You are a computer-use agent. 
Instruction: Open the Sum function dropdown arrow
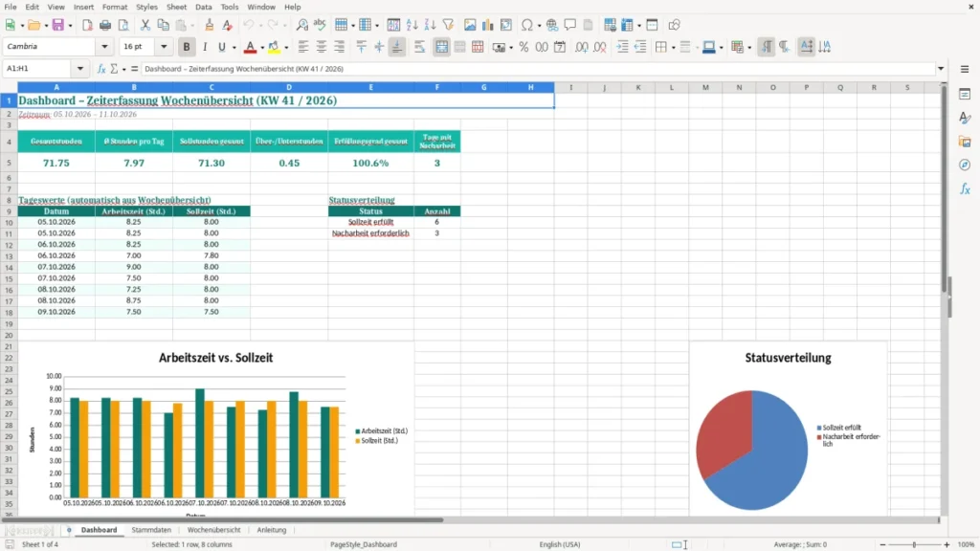(123, 69)
